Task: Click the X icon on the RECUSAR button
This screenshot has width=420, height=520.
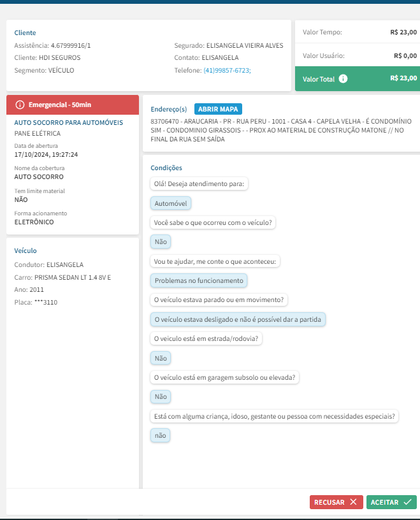Action: tap(354, 502)
